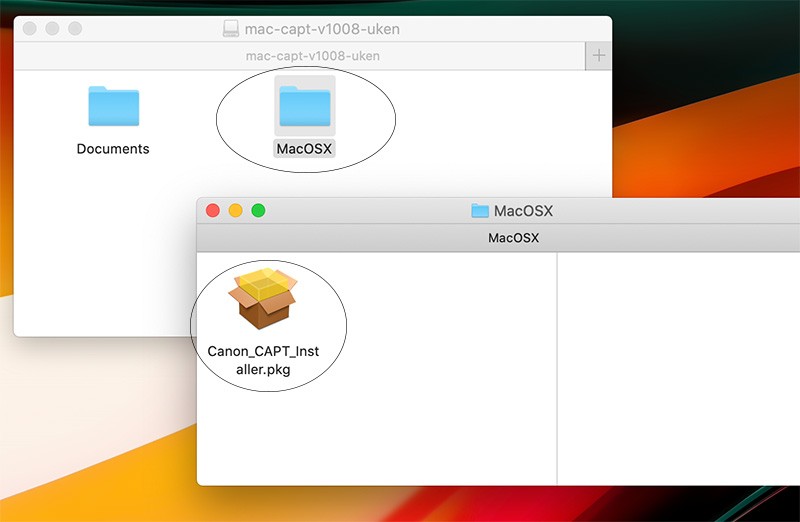Click the Documents folder label
This screenshot has width=800, height=522.
click(x=113, y=149)
